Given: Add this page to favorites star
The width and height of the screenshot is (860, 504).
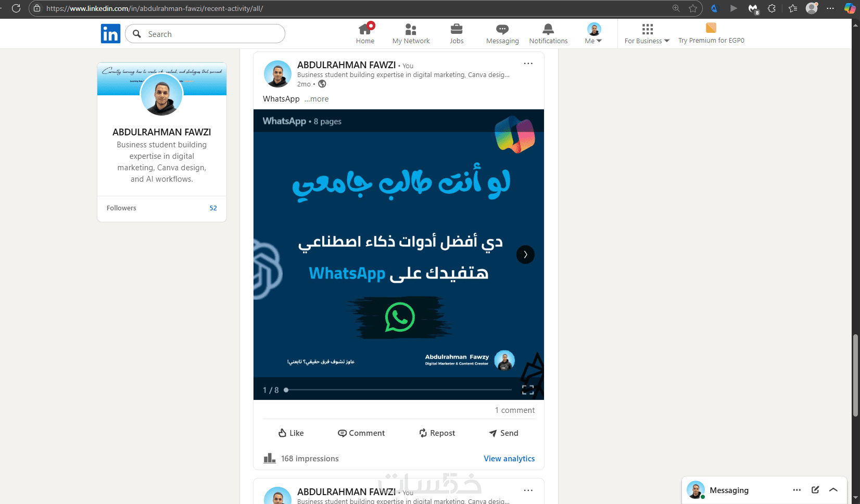Looking at the screenshot, I should 693,8.
